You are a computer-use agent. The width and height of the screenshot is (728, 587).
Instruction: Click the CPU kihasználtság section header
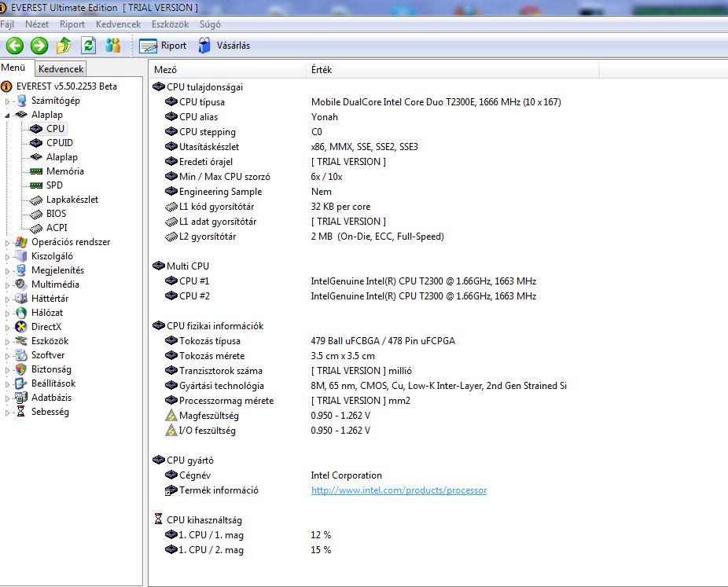click(198, 520)
